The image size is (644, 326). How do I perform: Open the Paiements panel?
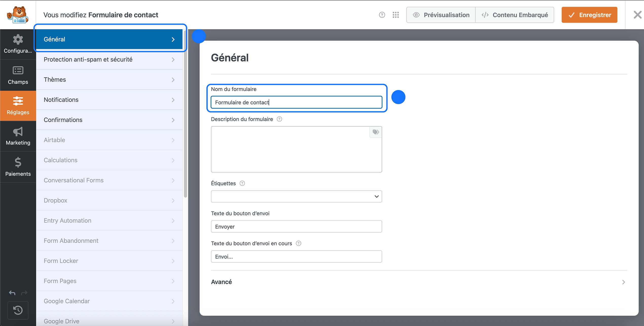pos(18,167)
